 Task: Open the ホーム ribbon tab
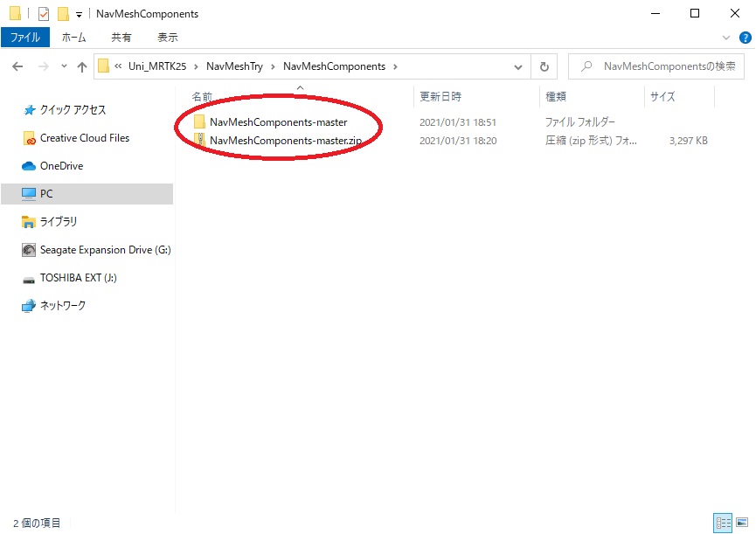point(73,37)
